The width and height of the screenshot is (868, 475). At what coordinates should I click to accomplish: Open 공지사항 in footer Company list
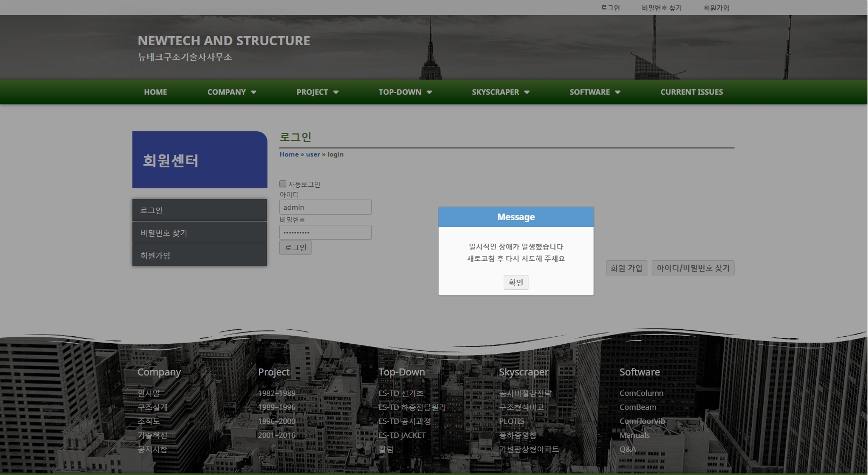point(152,449)
